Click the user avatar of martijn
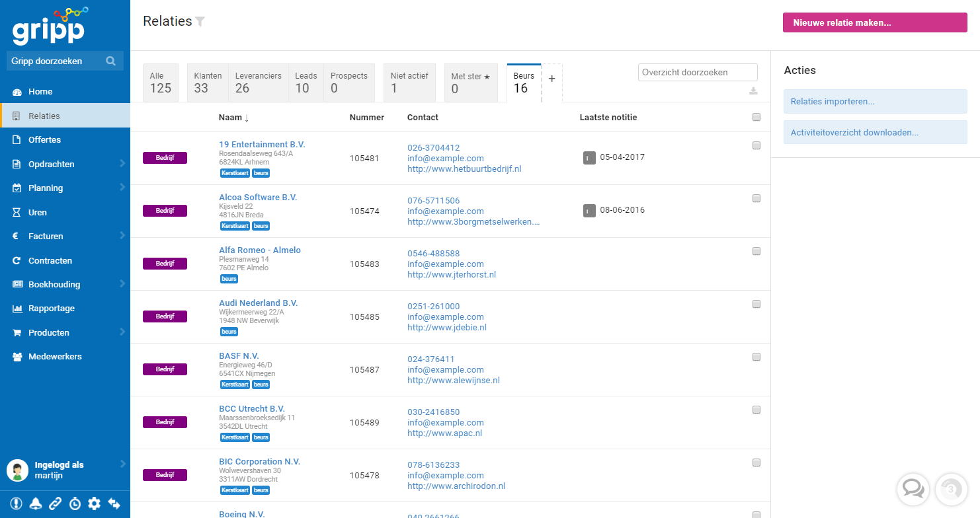This screenshot has width=980, height=518. pyautogui.click(x=17, y=470)
